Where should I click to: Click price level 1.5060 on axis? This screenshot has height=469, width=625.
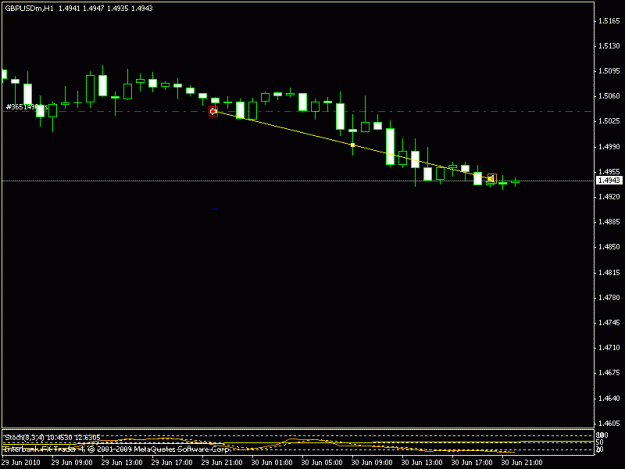pyautogui.click(x=609, y=96)
